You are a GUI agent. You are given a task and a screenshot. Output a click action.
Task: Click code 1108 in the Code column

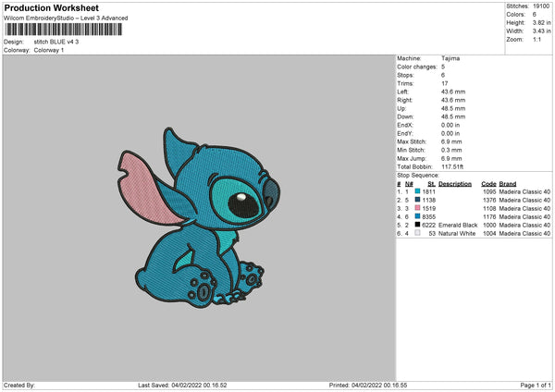pyautogui.click(x=489, y=208)
